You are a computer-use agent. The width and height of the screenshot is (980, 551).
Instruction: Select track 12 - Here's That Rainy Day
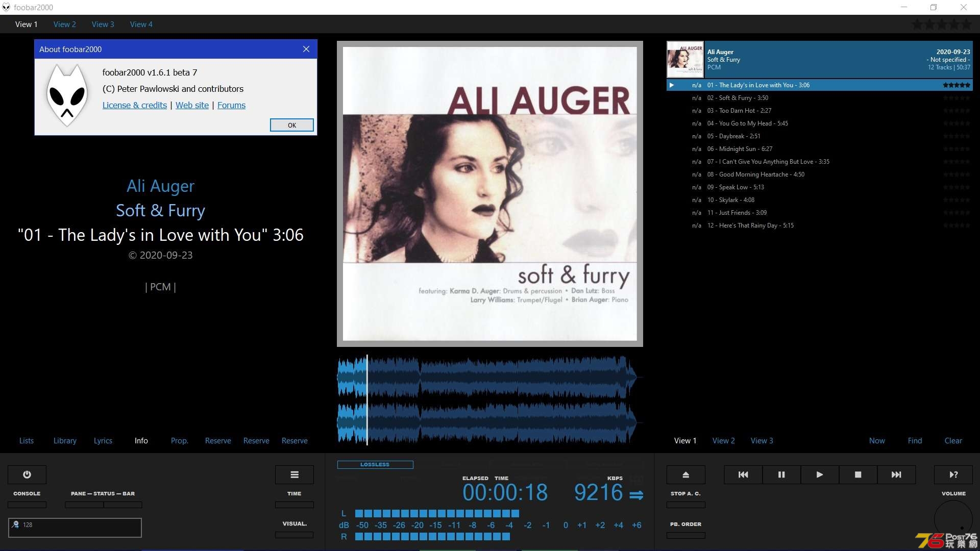pos(820,226)
